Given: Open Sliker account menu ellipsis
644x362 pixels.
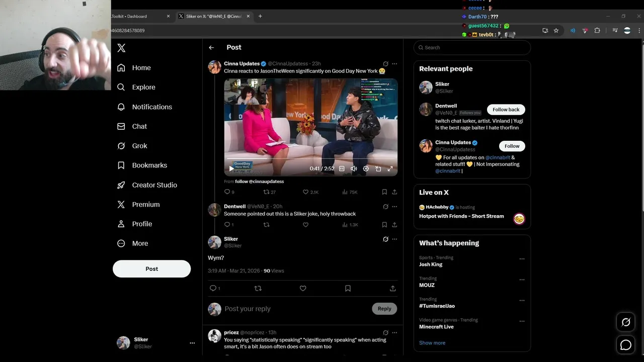Looking at the screenshot, I should 192,343.
